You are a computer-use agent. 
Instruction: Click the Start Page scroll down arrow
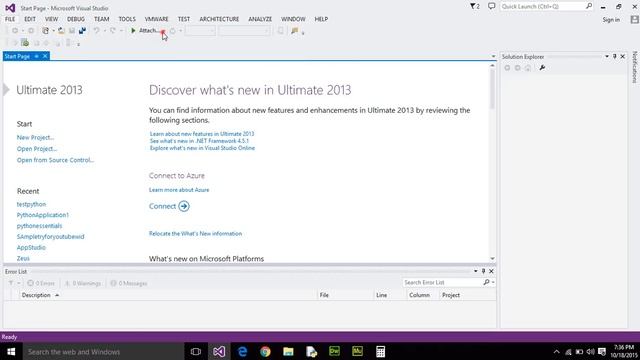pos(492,258)
